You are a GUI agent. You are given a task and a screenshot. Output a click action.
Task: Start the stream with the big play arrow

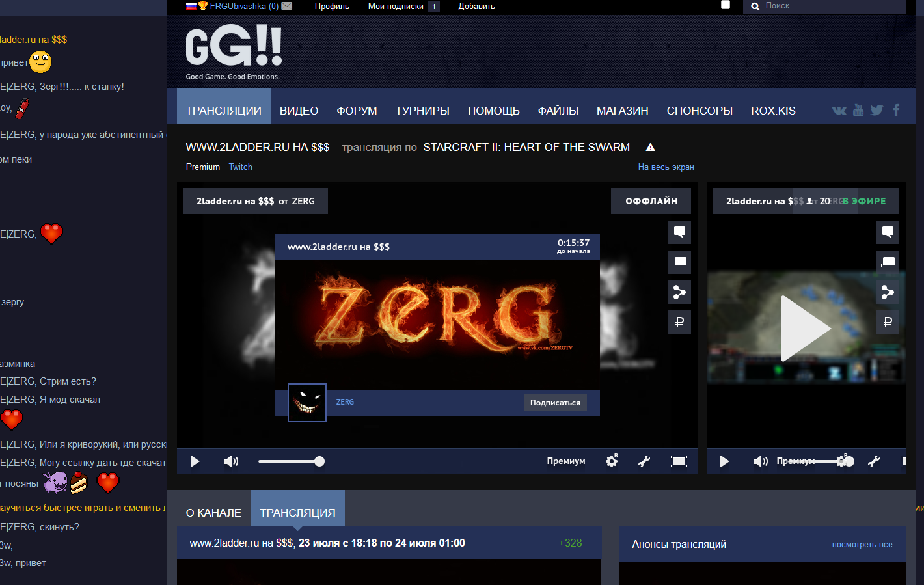(806, 328)
